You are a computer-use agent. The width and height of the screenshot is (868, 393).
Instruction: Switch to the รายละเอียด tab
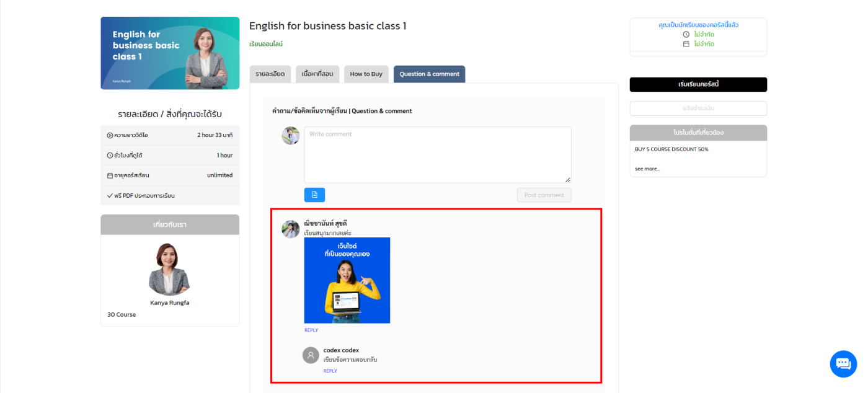click(x=270, y=74)
